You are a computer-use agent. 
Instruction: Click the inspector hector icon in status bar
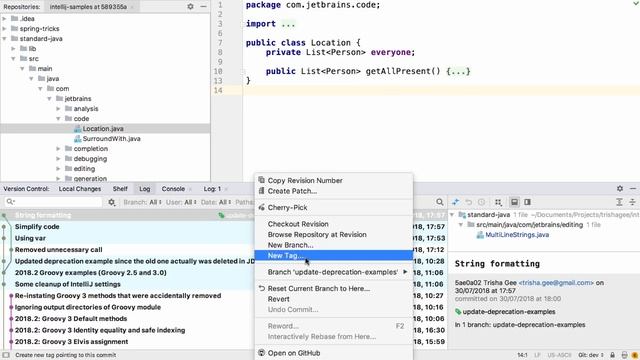[624, 355]
